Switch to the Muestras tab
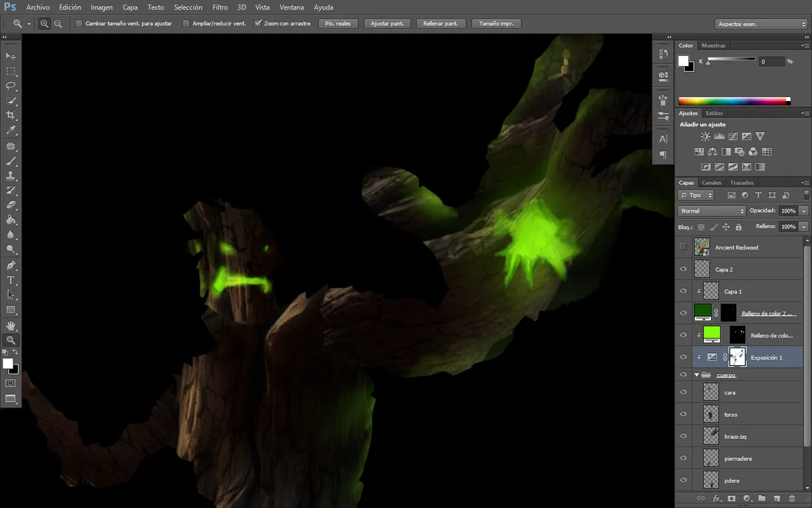 coord(714,46)
